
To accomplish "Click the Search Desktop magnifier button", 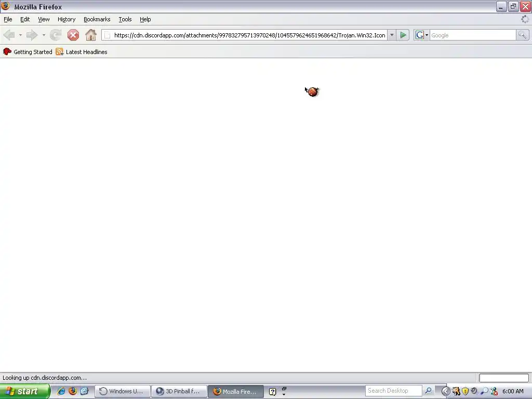I will click(x=428, y=391).
